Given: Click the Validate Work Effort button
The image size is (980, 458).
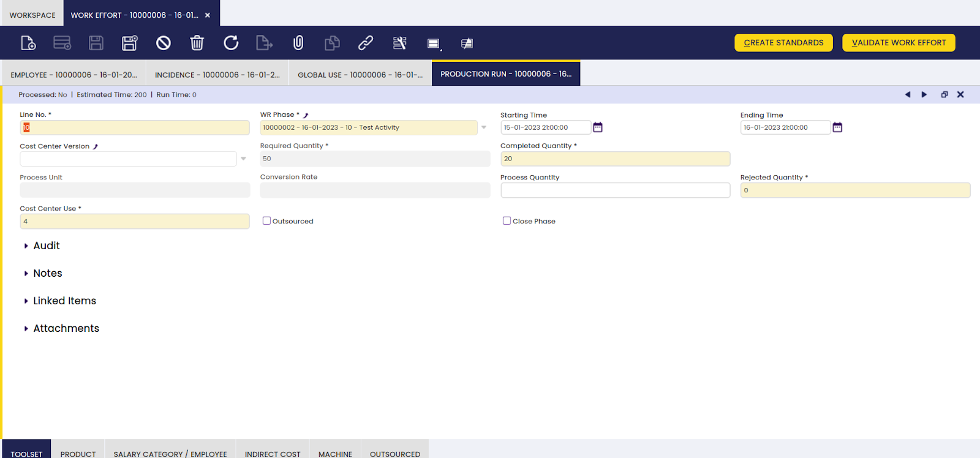Looking at the screenshot, I should pos(899,43).
